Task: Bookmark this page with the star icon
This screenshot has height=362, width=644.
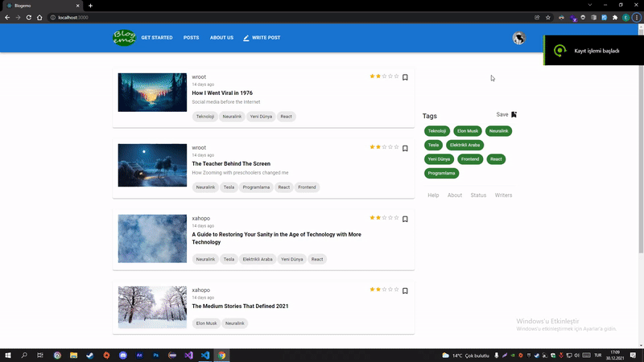Action: [548, 17]
